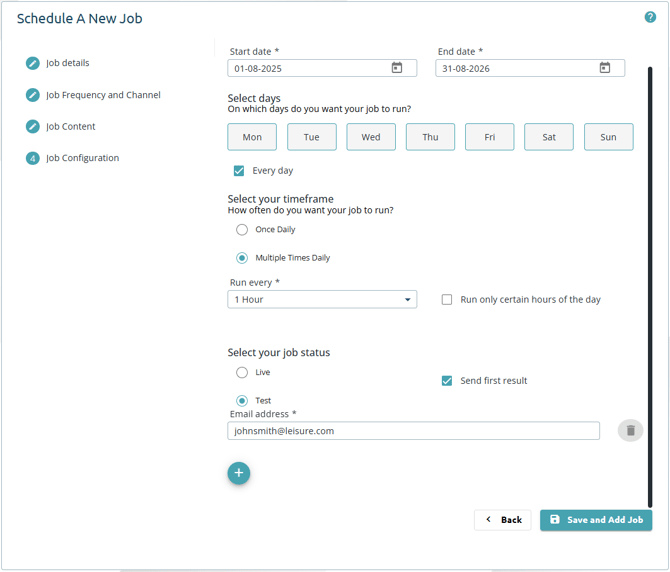This screenshot has height=572, width=670.
Task: Toggle the Tue day button
Action: coord(311,137)
